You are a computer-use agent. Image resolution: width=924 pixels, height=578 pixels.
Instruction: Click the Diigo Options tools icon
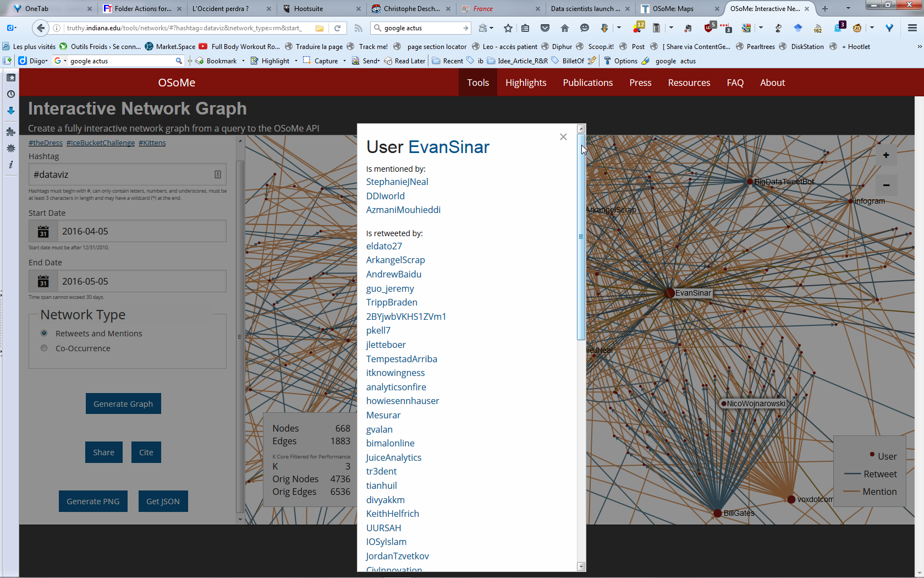(607, 61)
